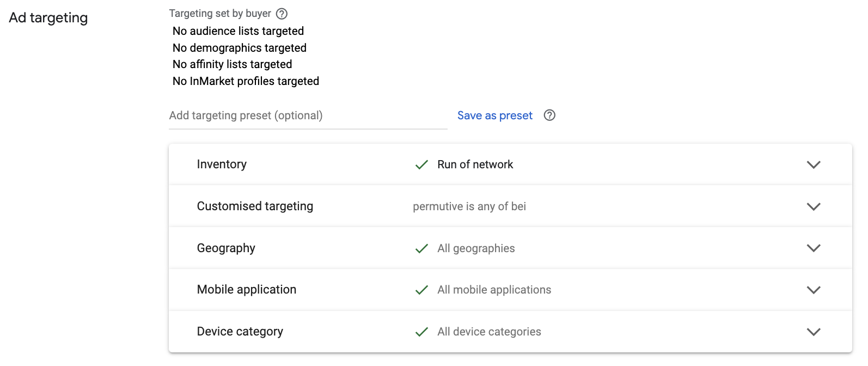This screenshot has width=868, height=366.
Task: Click green checkmark beside All device categories
Action: [421, 332]
